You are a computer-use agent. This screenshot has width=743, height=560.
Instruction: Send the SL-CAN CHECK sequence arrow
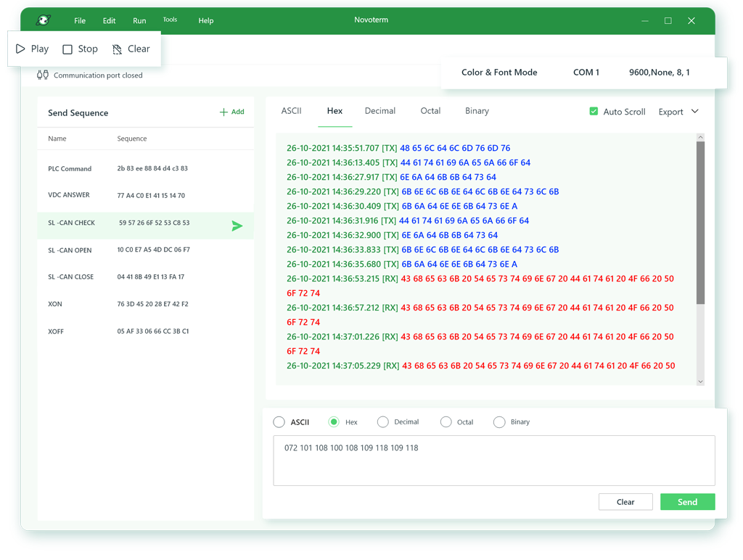[237, 226]
